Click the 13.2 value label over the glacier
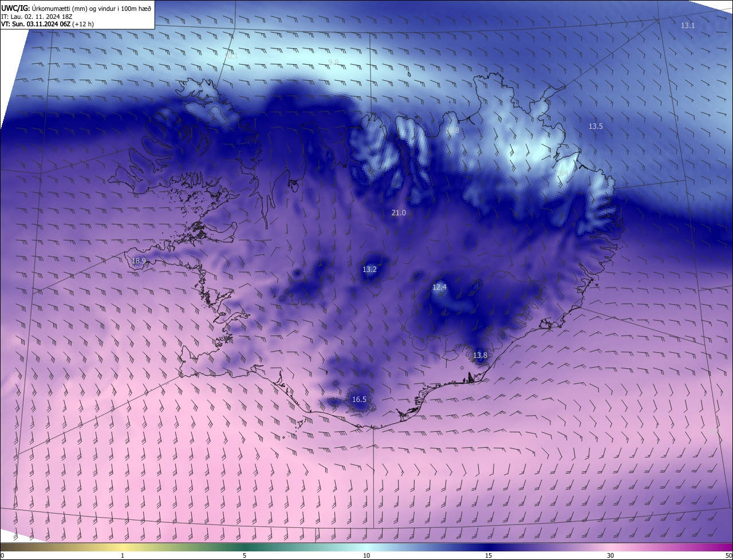 pos(369,270)
